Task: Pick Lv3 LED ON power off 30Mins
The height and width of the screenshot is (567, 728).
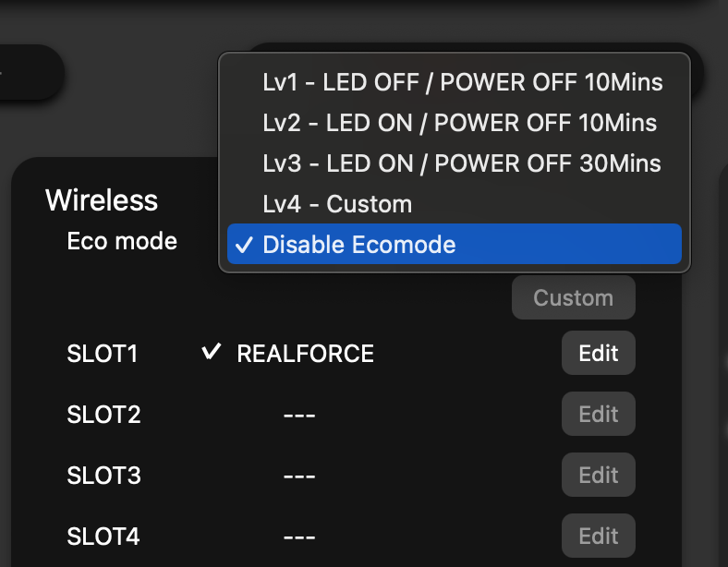Action: (461, 163)
